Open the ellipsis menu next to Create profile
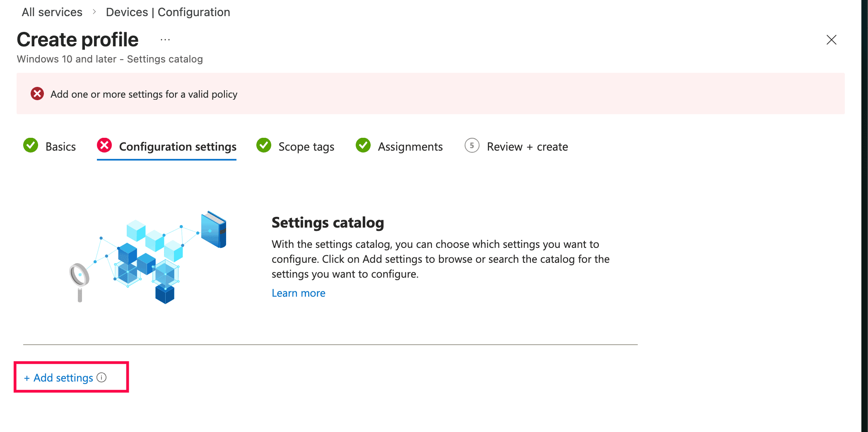The width and height of the screenshot is (868, 432). pos(164,39)
